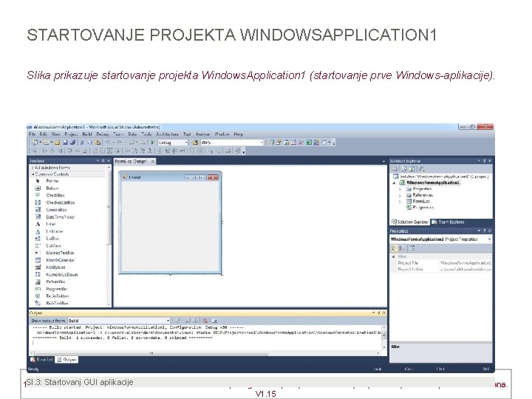Screen dimensions: 532x399
Task: Open the Debug menu
Action: coord(103,134)
